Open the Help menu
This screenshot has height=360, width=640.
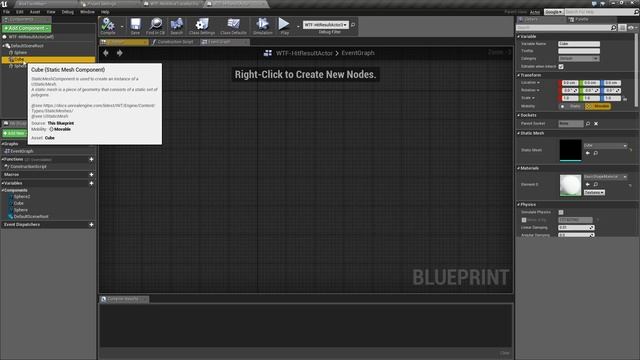pyautogui.click(x=105, y=12)
